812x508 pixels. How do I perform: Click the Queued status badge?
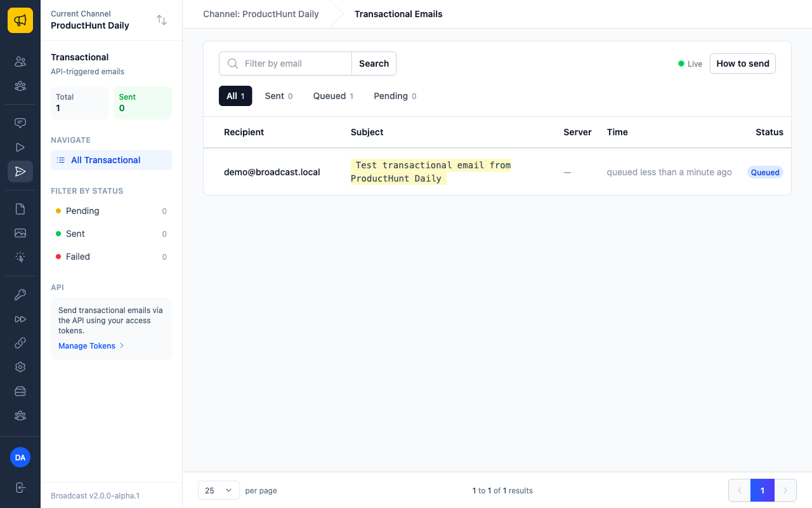coord(765,172)
